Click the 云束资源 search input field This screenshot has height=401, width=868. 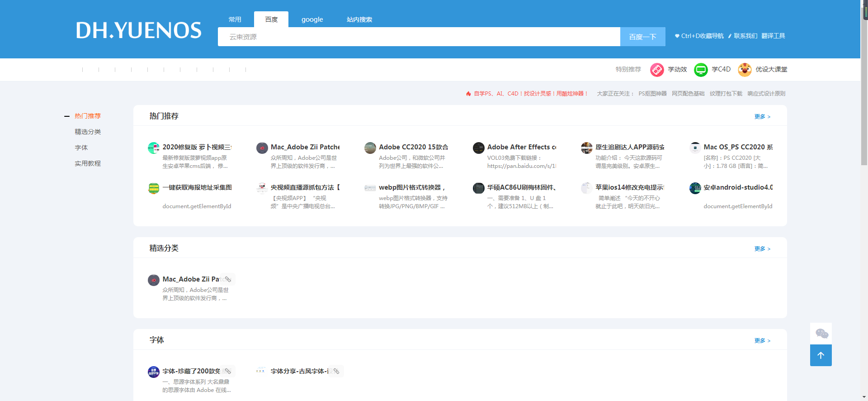click(x=419, y=37)
